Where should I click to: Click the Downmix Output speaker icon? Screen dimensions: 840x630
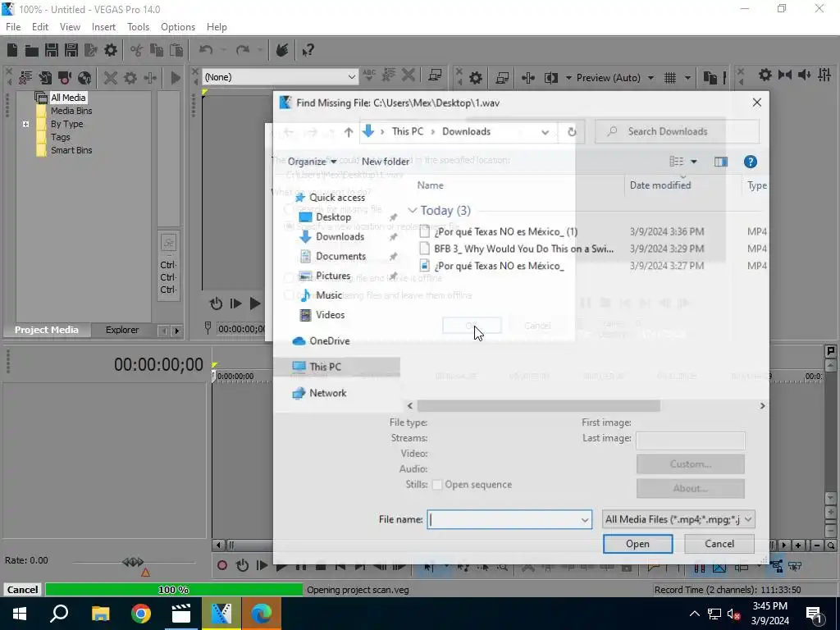[785, 75]
